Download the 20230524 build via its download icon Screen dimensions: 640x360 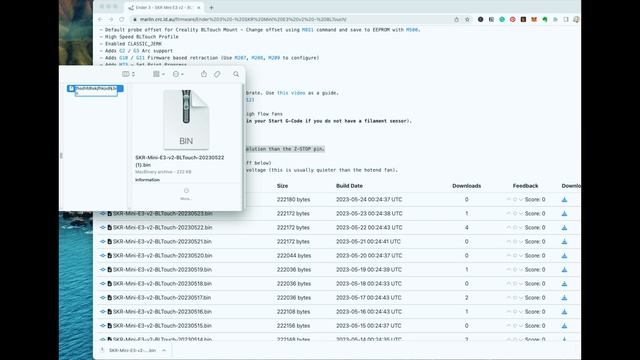coord(564,200)
